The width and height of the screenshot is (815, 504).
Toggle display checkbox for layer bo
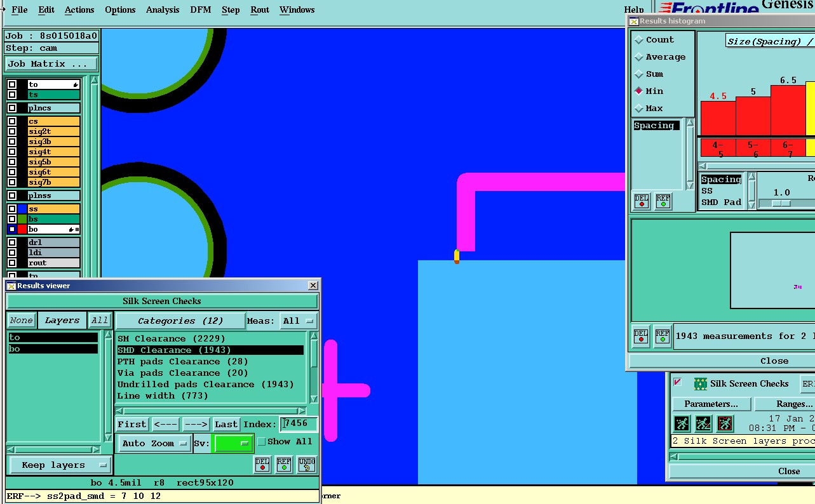click(12, 229)
